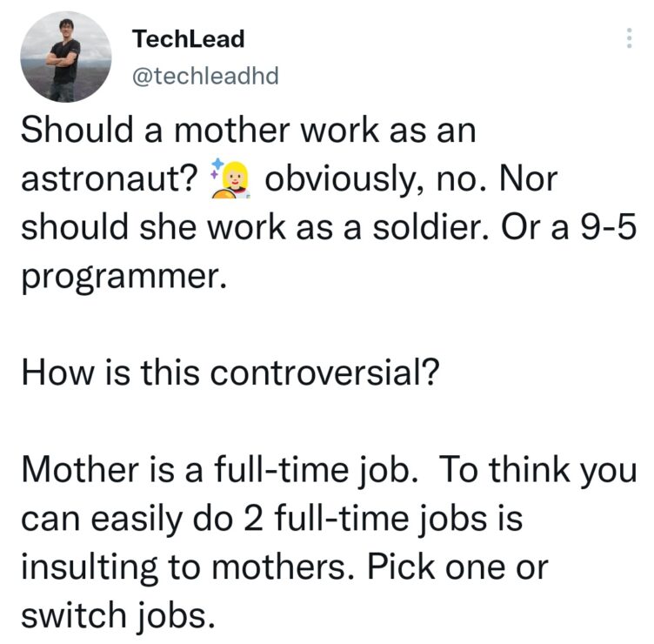Click the text "Should a mother work as an"
Image resolution: width=654 pixels, height=644 pixels.
pos(248,131)
